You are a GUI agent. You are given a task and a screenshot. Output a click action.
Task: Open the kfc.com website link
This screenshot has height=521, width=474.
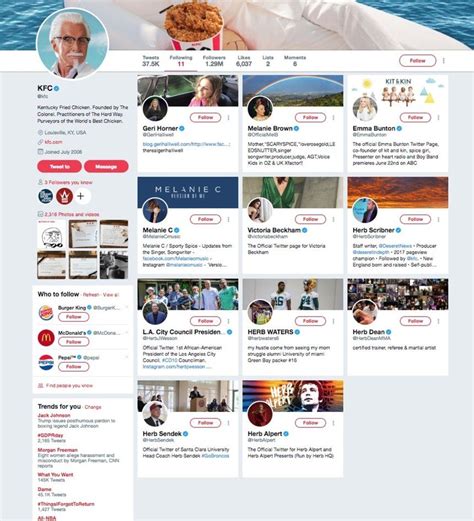click(53, 142)
